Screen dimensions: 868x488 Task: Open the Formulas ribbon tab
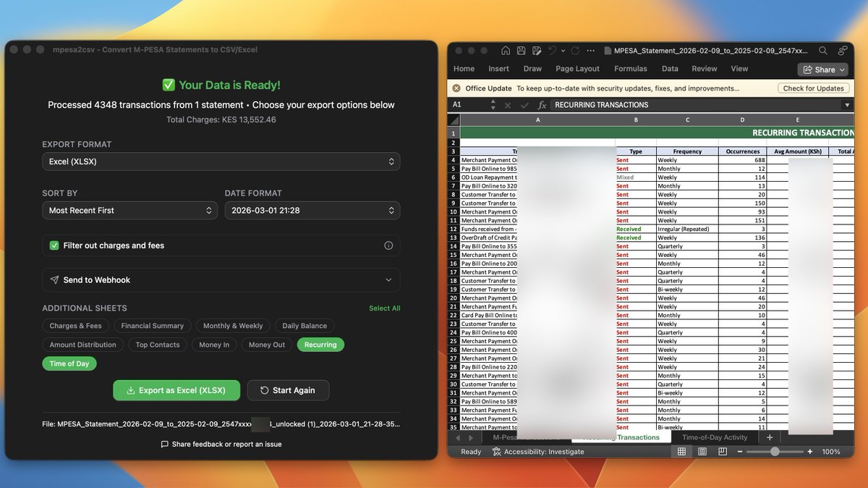pos(631,69)
